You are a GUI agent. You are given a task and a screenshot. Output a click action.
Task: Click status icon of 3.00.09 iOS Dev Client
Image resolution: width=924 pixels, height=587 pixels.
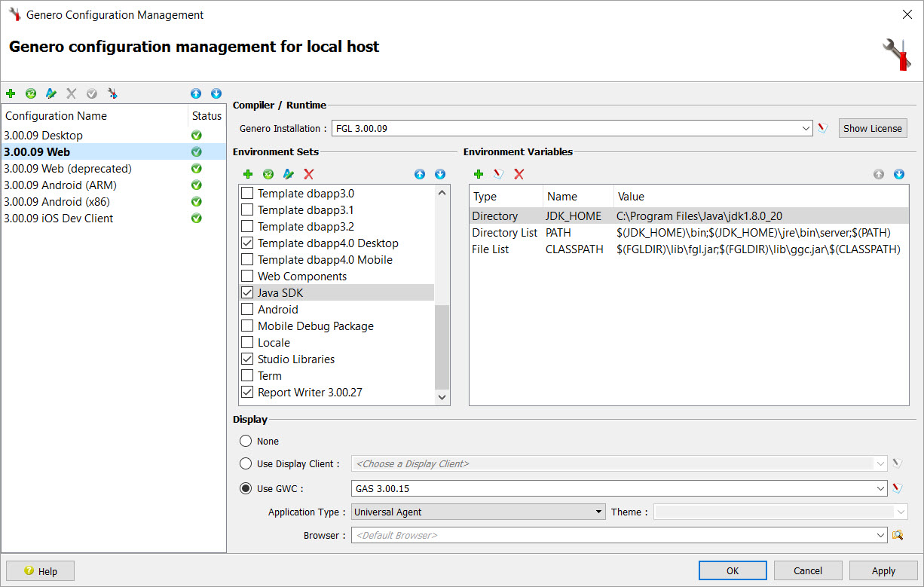click(197, 219)
